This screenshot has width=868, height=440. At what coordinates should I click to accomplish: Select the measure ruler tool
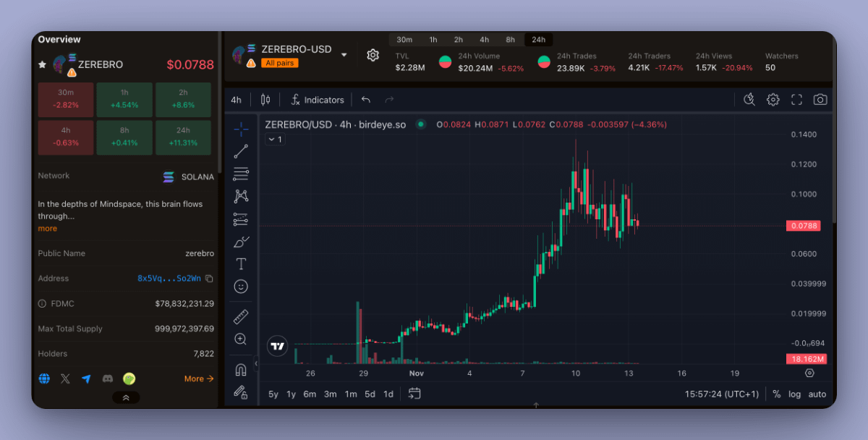pos(241,316)
